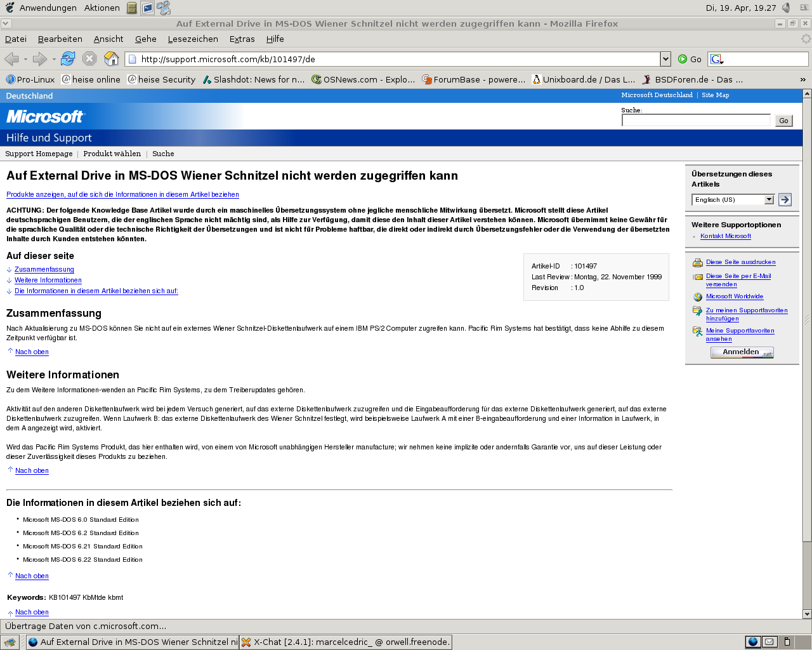Stop loading with the Stop icon
This screenshot has width=812, height=650.
click(89, 59)
